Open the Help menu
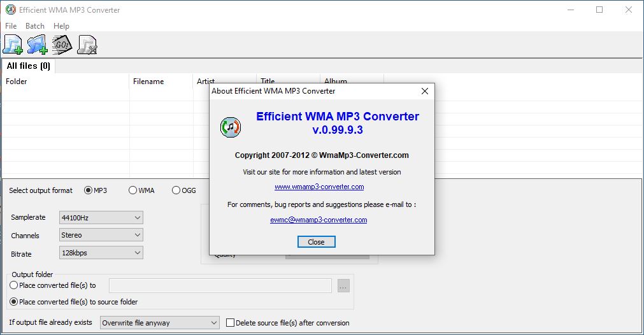644x335 pixels. pos(61,26)
